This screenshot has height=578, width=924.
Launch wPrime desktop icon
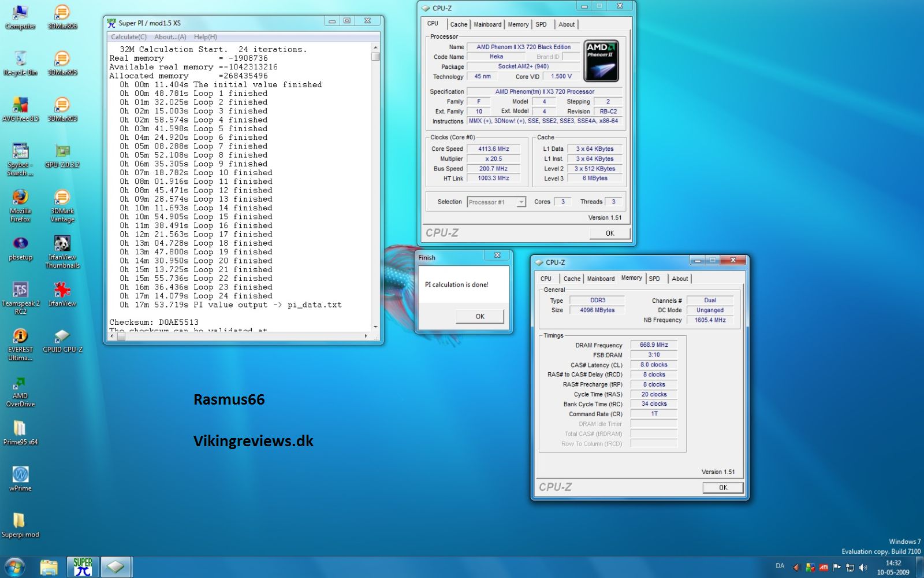20,479
